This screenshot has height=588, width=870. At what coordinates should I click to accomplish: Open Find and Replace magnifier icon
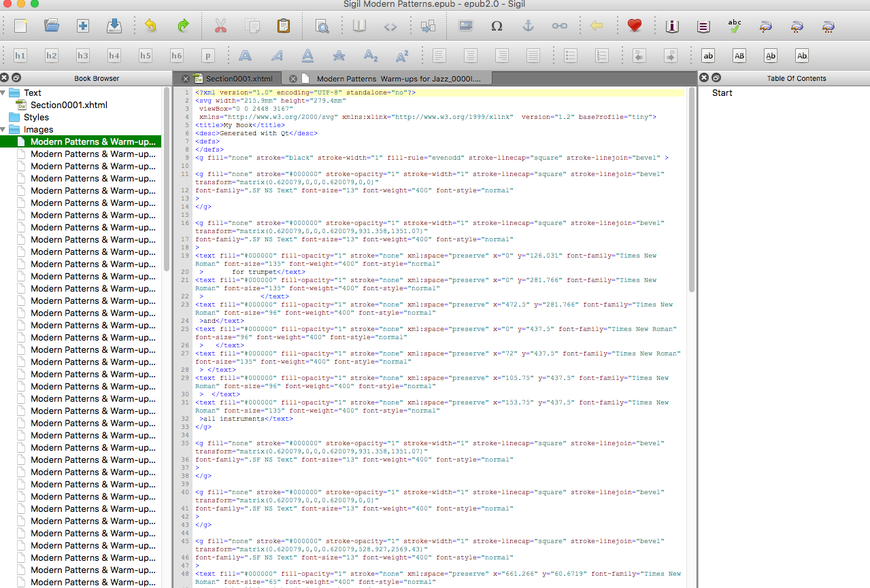(322, 26)
